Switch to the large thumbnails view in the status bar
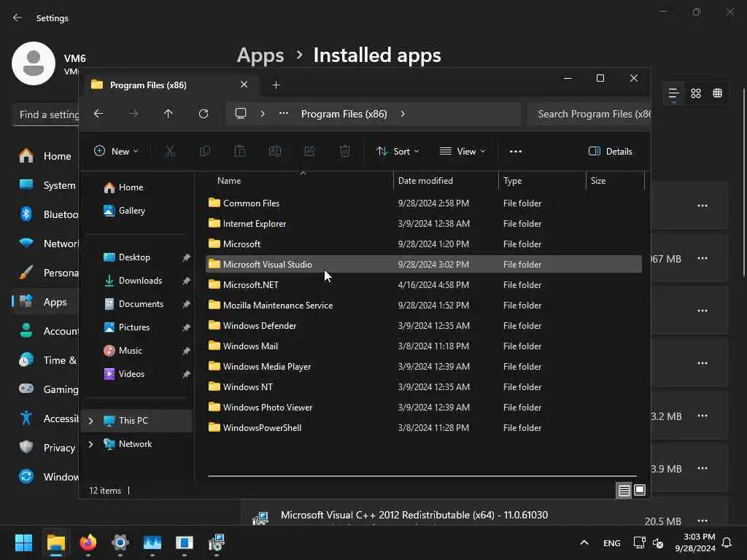The height and width of the screenshot is (560, 747). tap(640, 490)
